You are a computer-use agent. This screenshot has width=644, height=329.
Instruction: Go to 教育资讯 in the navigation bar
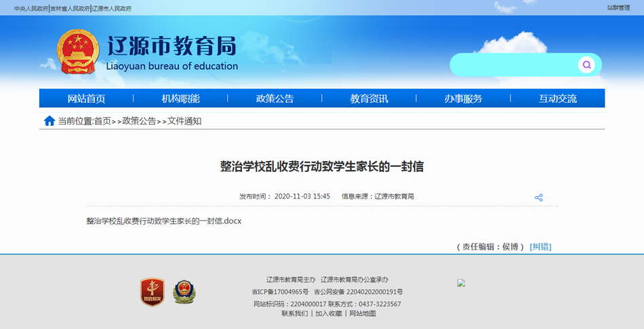tap(369, 99)
